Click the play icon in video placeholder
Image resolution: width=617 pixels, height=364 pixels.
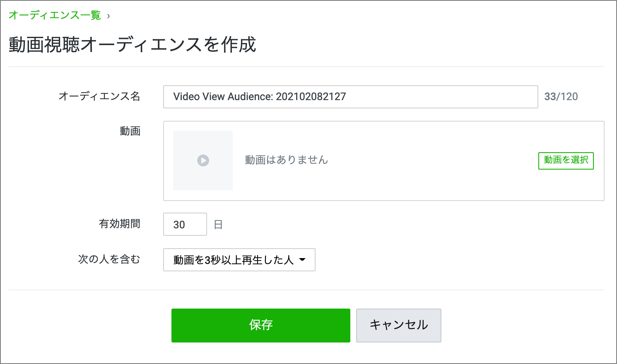[x=203, y=160]
